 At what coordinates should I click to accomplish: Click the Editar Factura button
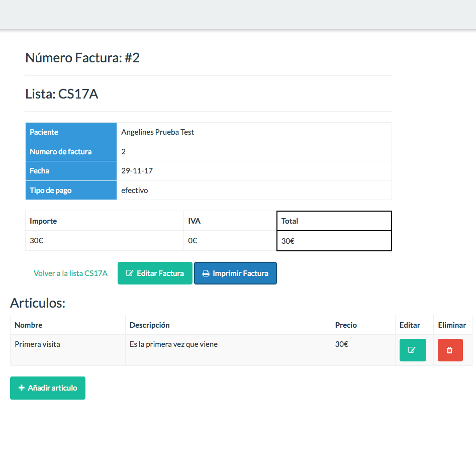pos(155,273)
